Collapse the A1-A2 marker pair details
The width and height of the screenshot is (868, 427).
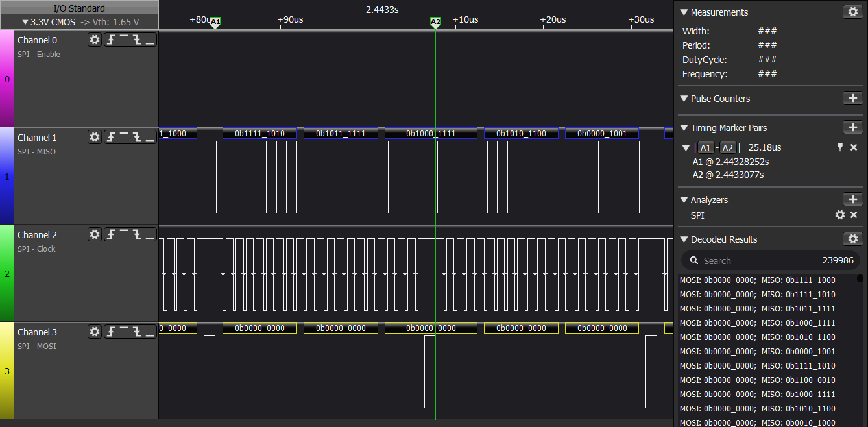coord(687,147)
